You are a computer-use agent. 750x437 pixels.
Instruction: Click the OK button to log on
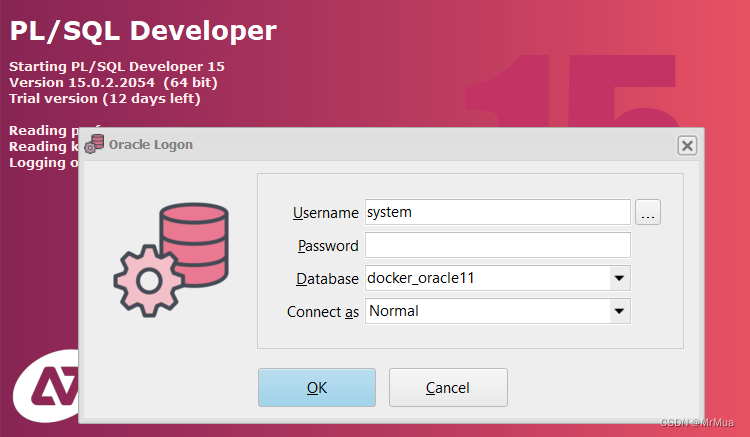pyautogui.click(x=317, y=387)
